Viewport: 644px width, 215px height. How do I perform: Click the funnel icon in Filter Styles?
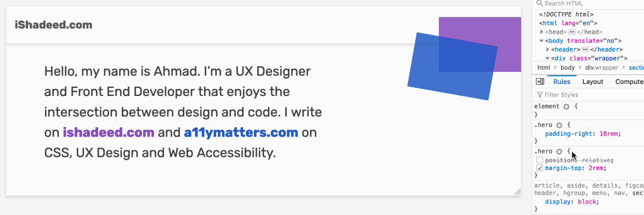[540, 95]
